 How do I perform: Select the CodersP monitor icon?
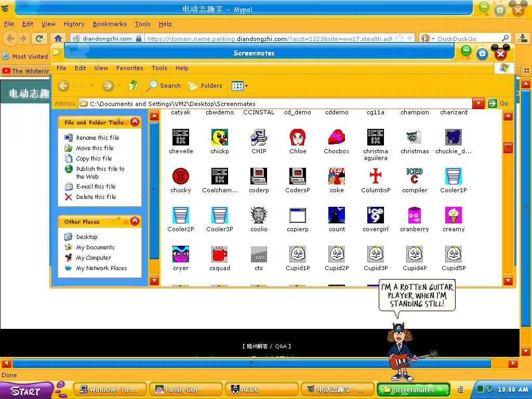(x=298, y=176)
